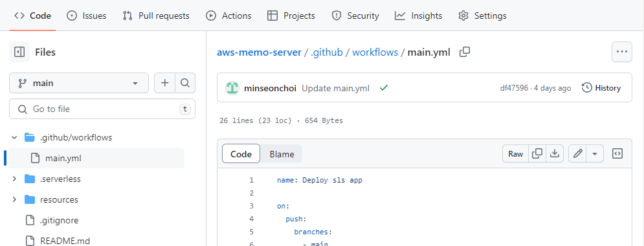This screenshot has width=644, height=246.
Task: Click the search files magnifier icon
Action: point(185,83)
